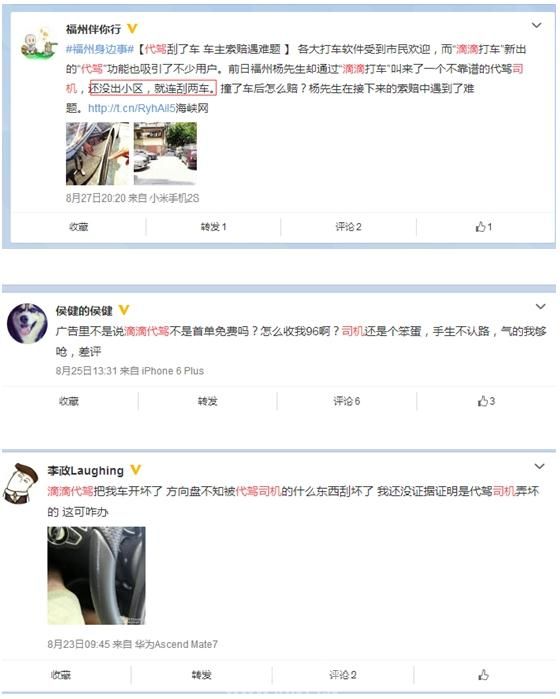
Task: Expand options chevron on 福州伴你行 post
Action: pyautogui.click(x=536, y=25)
